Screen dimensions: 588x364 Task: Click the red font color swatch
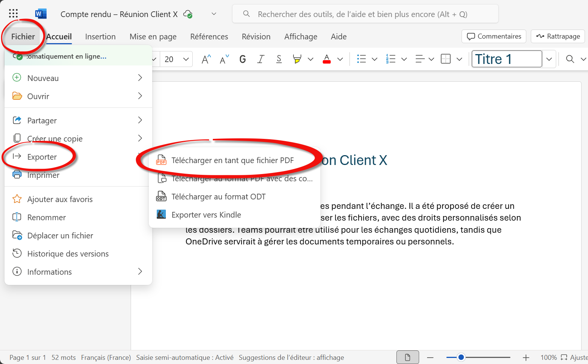[327, 59]
